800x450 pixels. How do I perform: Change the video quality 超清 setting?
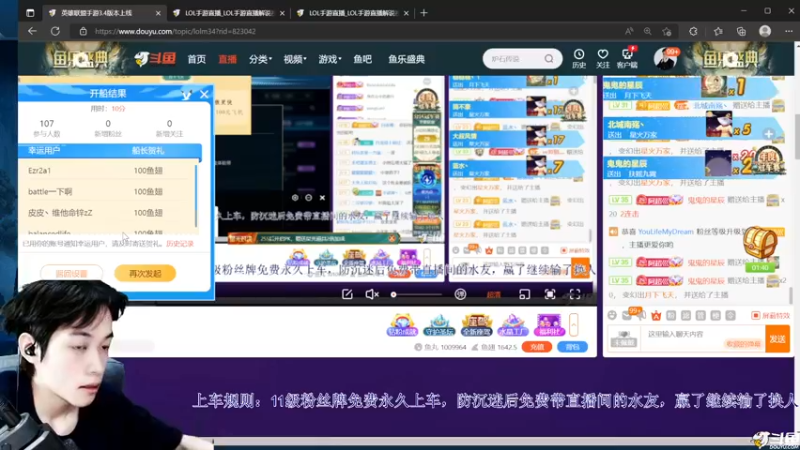point(493,294)
